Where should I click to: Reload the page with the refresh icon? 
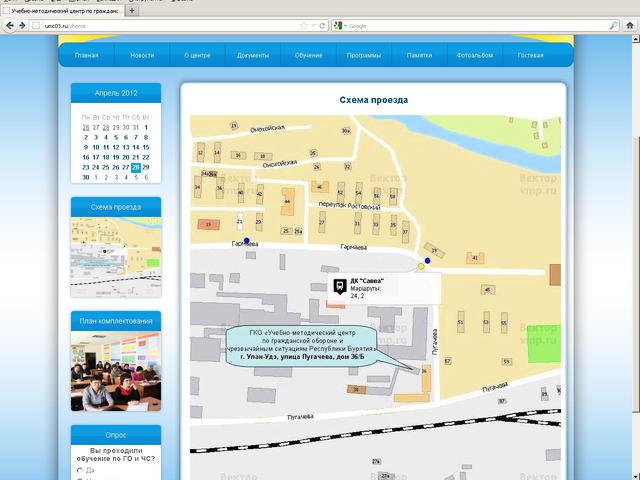pos(323,25)
